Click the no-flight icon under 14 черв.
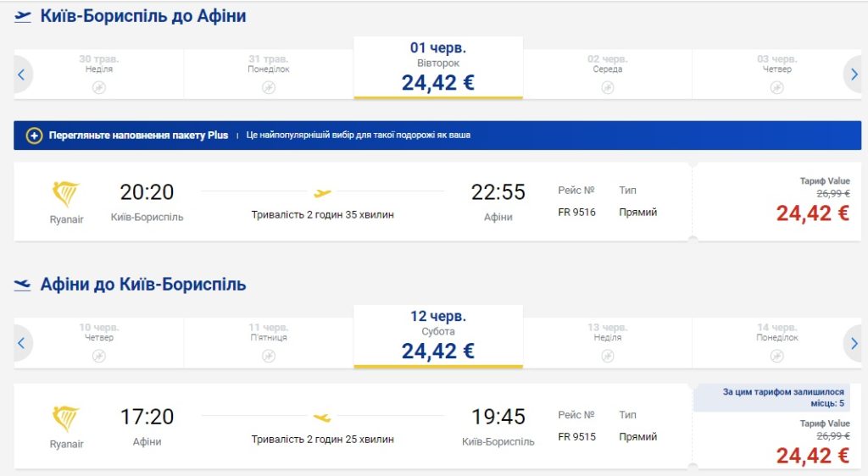Image resolution: width=868 pixels, height=476 pixels. pos(777,356)
